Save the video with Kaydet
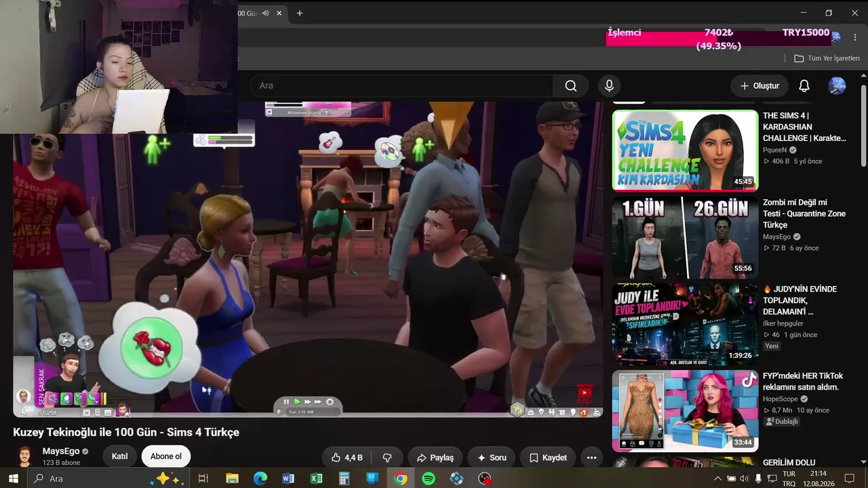Viewport: 868px width, 488px height. coord(548,457)
